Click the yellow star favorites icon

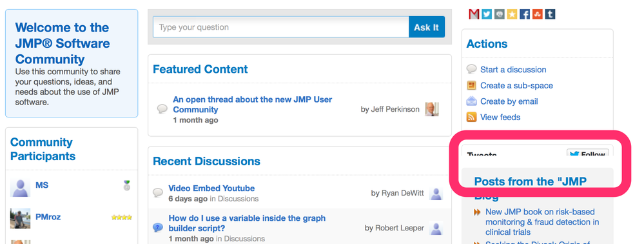tap(512, 14)
